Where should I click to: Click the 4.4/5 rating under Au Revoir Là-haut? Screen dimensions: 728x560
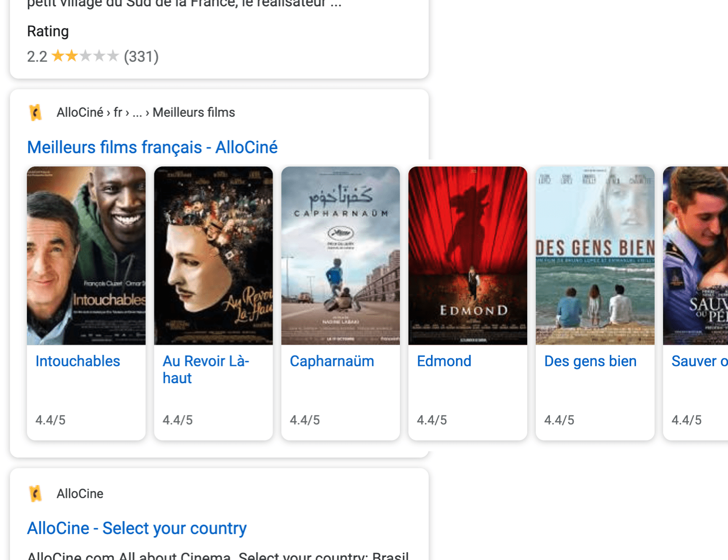coord(178,420)
